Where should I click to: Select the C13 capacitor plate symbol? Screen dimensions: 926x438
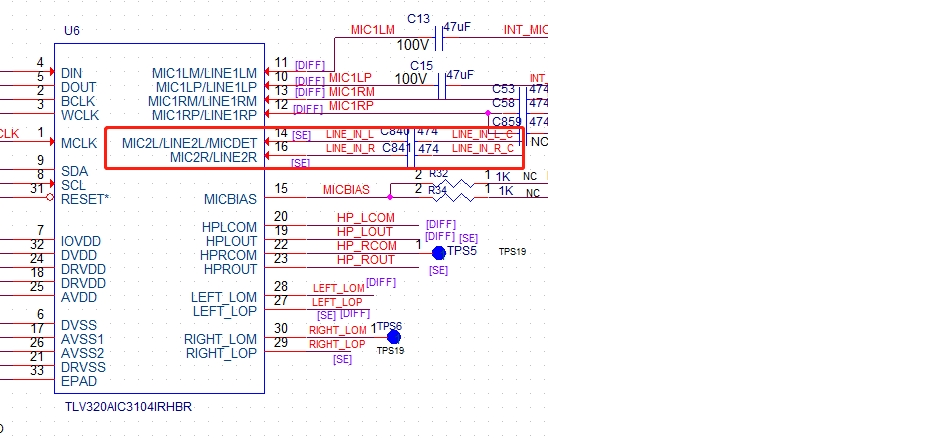439,38
